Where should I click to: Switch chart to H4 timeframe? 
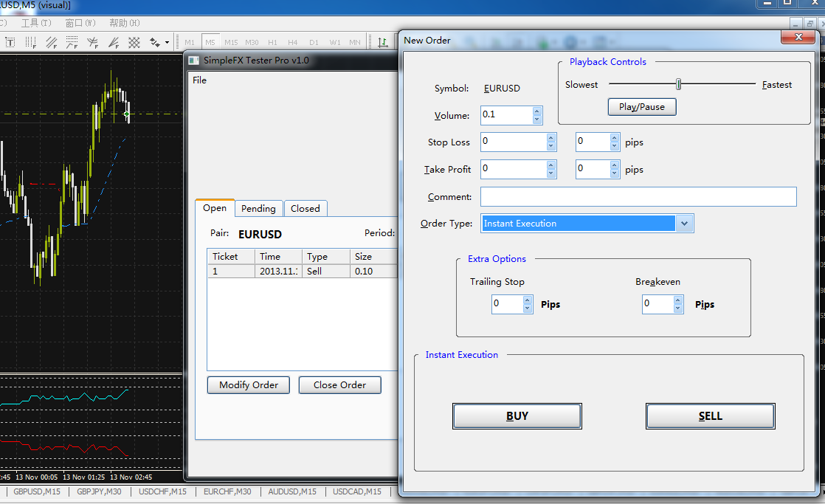293,43
